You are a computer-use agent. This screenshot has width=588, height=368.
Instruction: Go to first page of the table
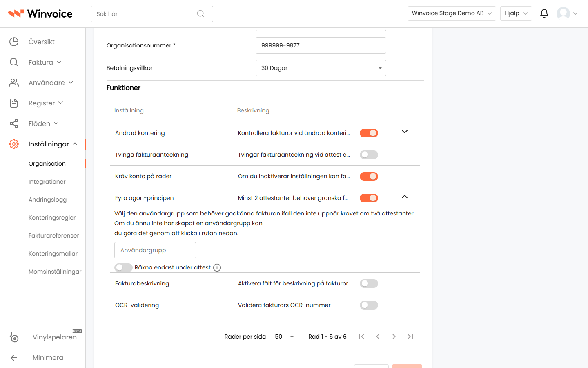[361, 337]
